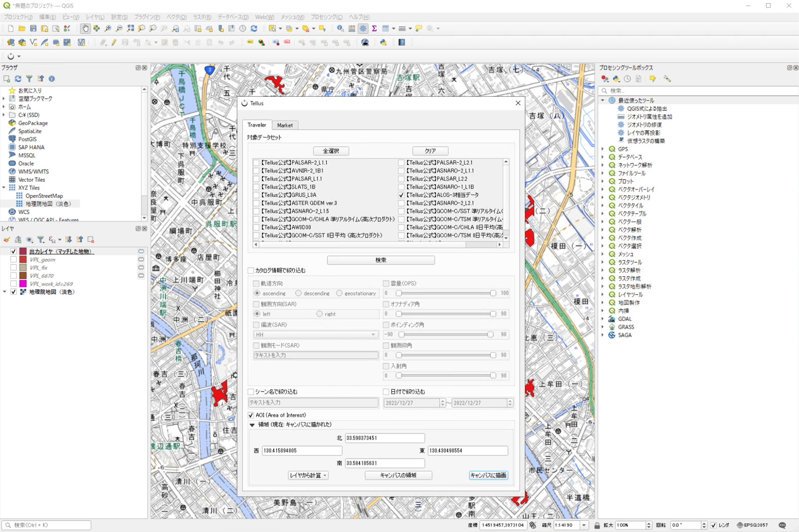Open Processing Toolbox options wrench icon
Screen dimensions: 799x532
click(x=667, y=79)
